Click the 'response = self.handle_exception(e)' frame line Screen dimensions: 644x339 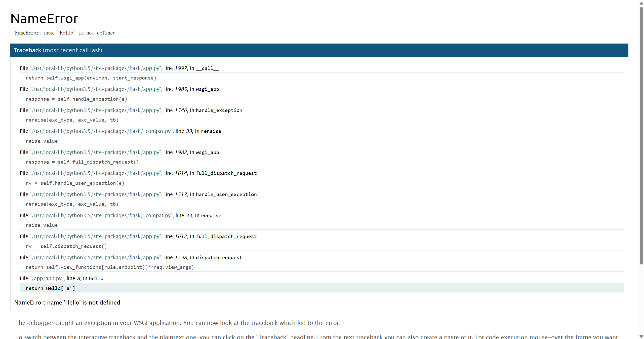coord(76,99)
